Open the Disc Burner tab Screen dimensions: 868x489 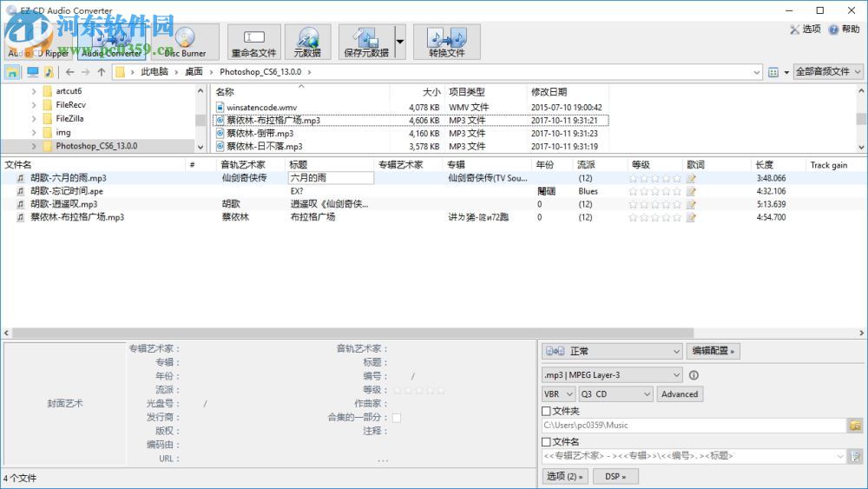coord(184,42)
